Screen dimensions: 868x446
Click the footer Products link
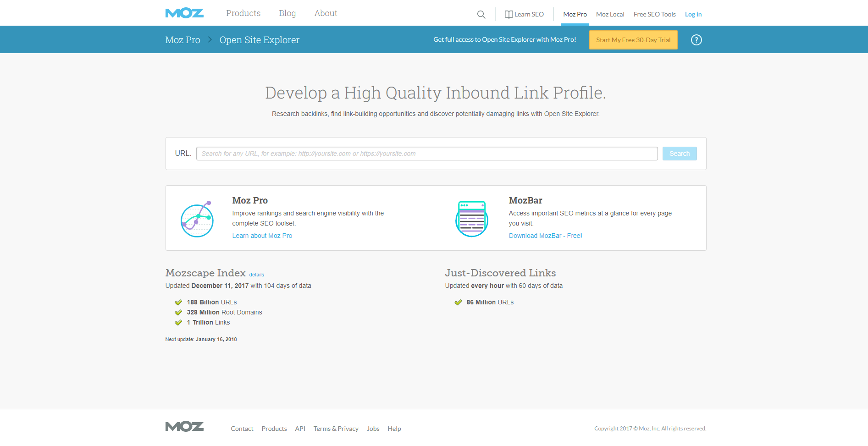[274, 429]
